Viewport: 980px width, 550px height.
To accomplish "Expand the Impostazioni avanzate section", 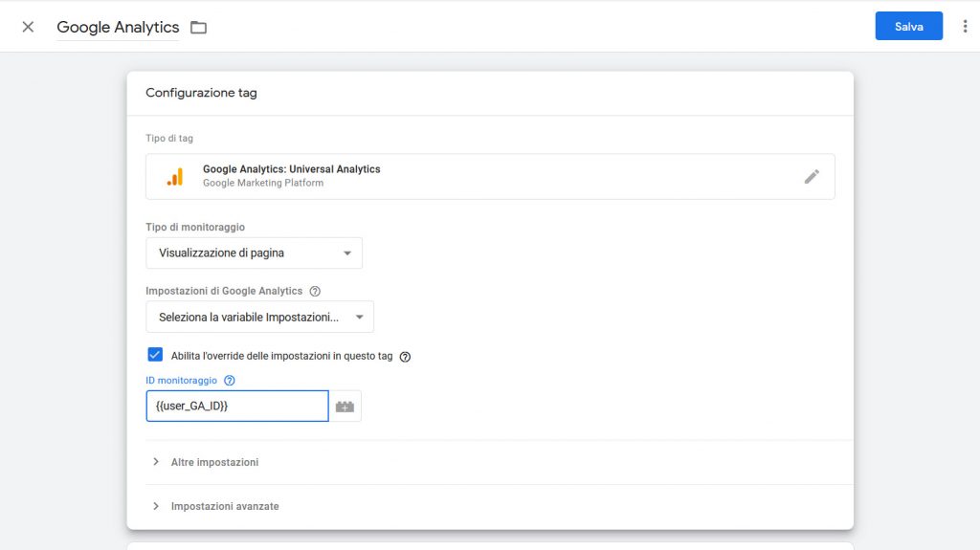I will 215,506.
